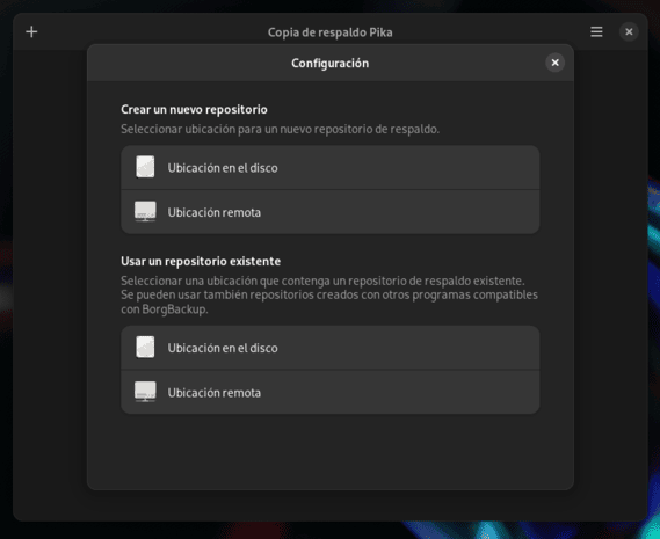The height and width of the screenshot is (539, 660).
Task: Click the Configuración dialog title
Action: [330, 63]
